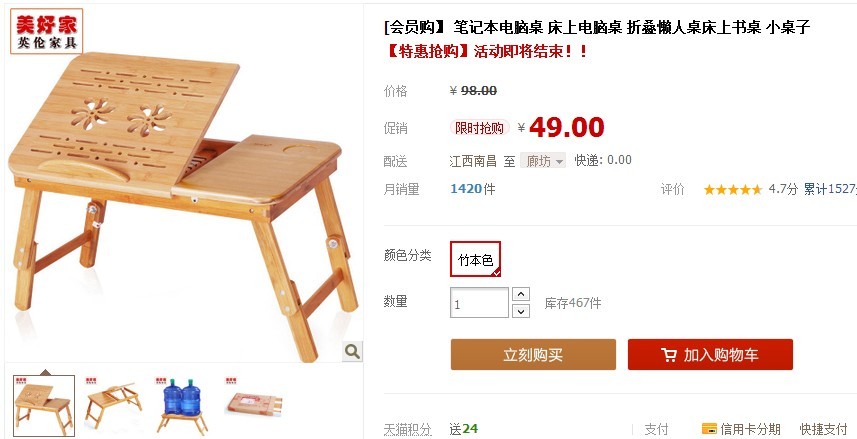Click the 加入购物车 add to cart button

(x=710, y=354)
